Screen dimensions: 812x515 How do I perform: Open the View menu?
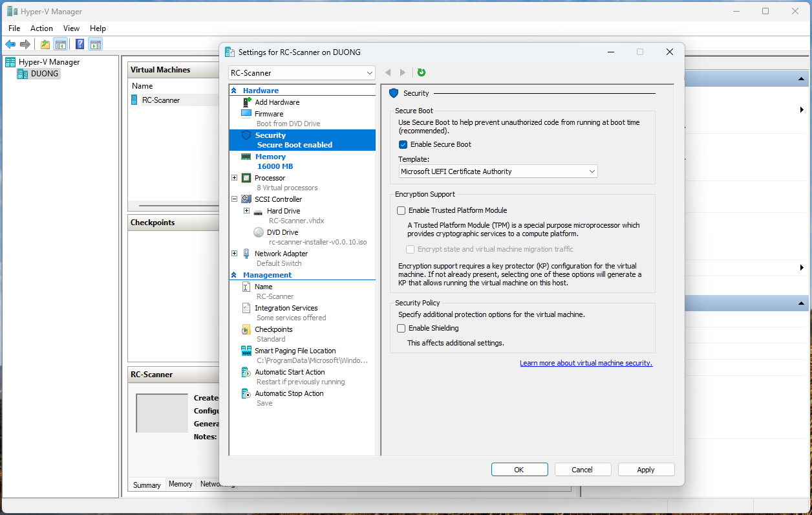[72, 28]
